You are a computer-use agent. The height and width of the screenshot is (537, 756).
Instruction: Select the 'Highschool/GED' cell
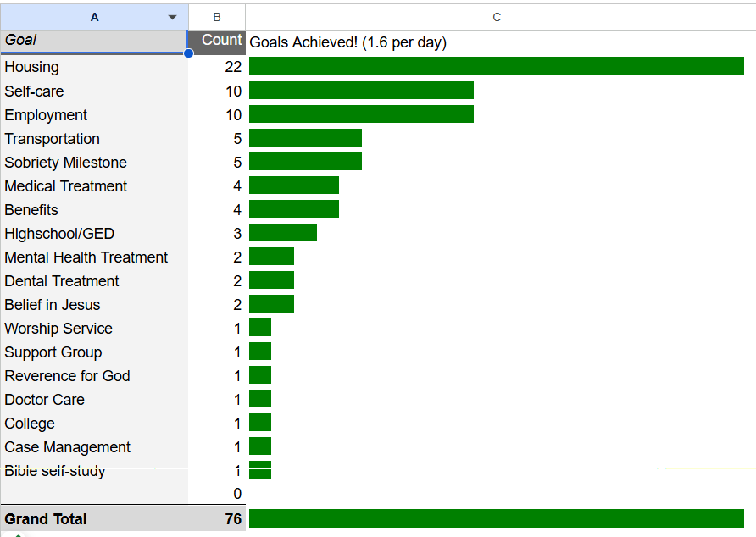coord(94,233)
